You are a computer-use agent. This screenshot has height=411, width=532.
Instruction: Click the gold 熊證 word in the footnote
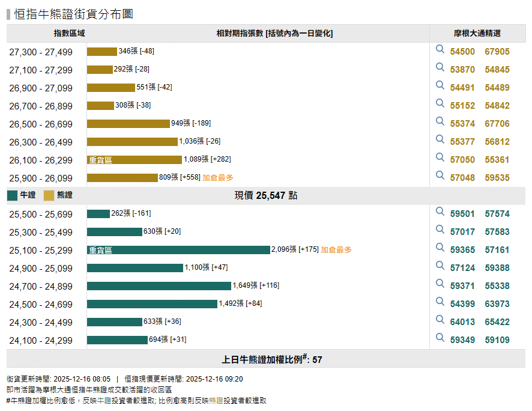(216, 400)
